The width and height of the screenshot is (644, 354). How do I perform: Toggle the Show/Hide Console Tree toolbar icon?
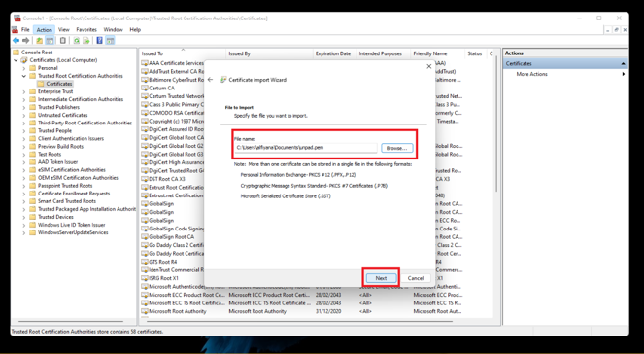pos(50,40)
